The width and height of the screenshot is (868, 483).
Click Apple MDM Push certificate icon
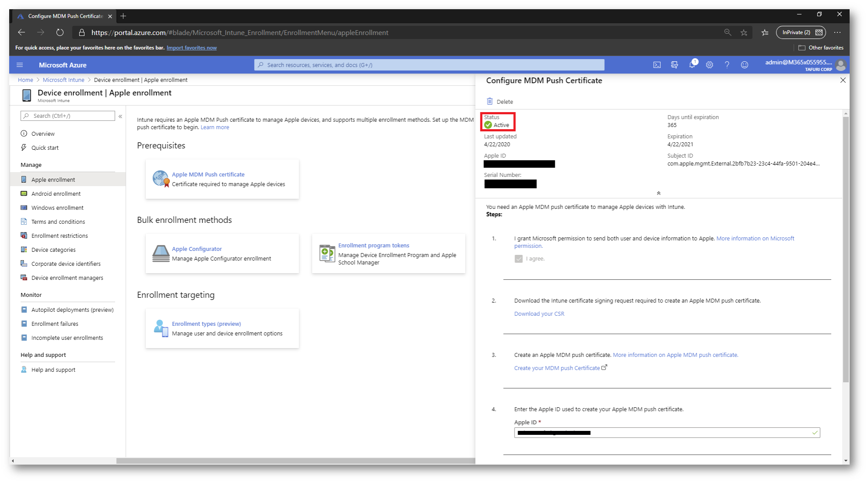point(161,179)
